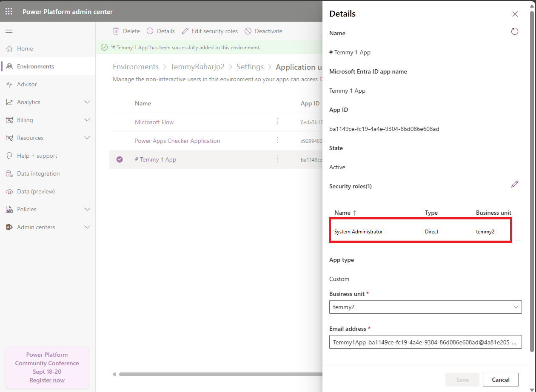
Task: Click the Register now link
Action: pos(47,380)
